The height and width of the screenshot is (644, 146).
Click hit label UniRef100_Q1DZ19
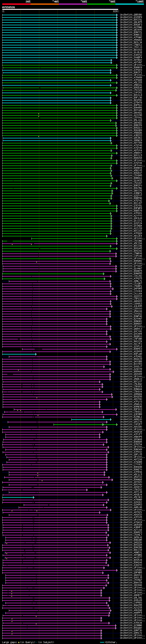(131, 296)
